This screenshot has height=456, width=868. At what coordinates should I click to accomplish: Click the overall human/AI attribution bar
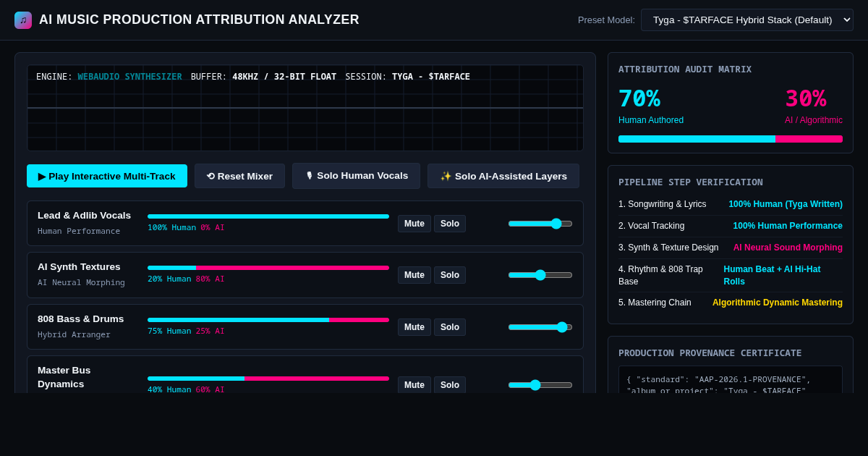point(731,139)
